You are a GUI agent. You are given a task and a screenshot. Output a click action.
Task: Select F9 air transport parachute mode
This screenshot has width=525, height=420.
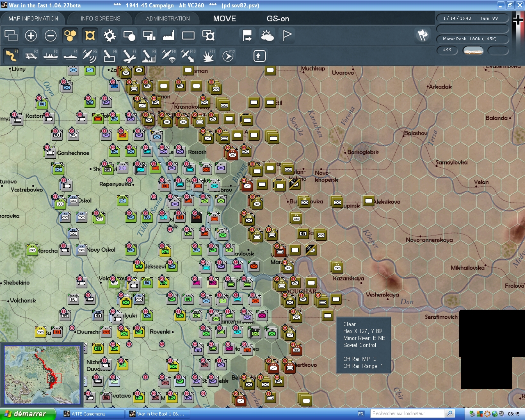(x=169, y=56)
